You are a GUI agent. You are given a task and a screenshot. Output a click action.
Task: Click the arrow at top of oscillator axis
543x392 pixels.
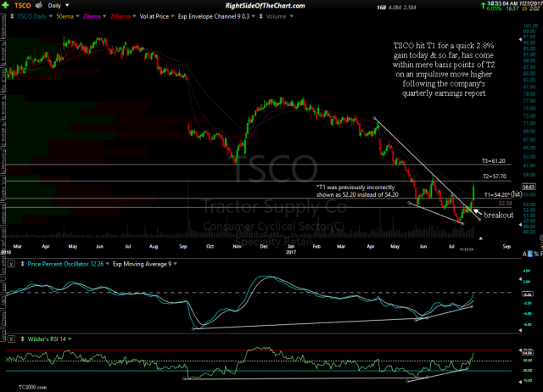click(x=520, y=279)
